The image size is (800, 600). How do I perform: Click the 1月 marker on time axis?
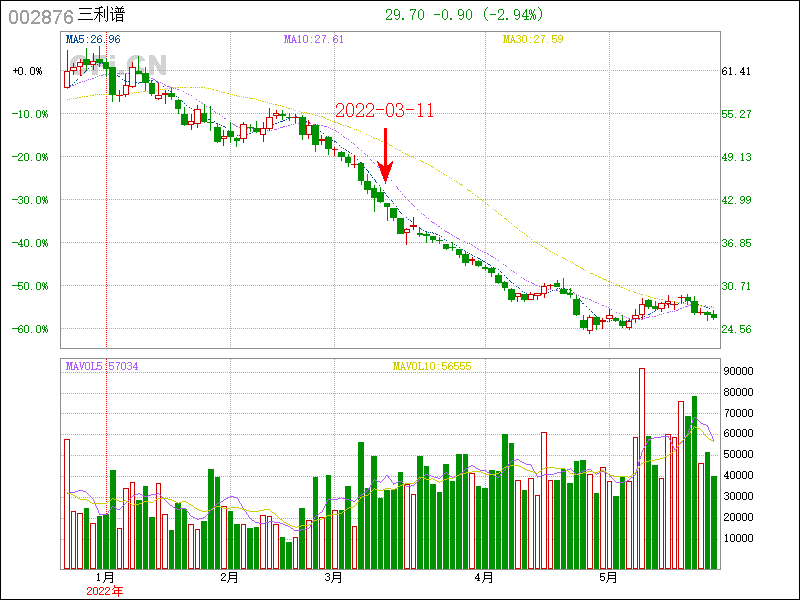point(105,577)
